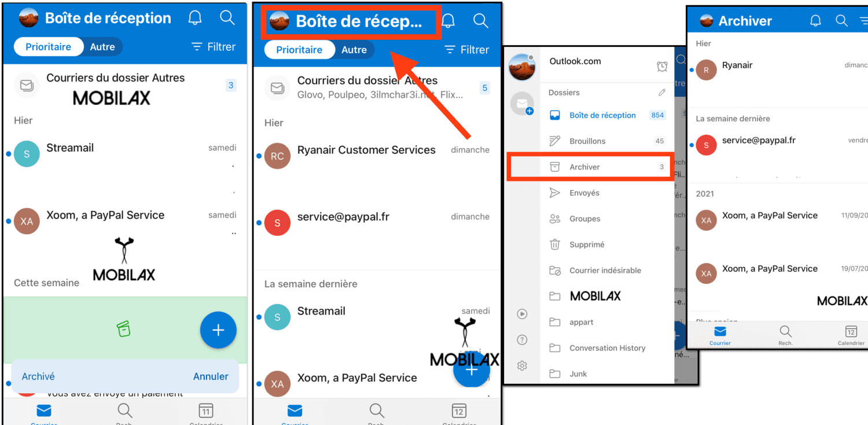This screenshot has height=425, width=868.
Task: Open the Conversation History folder
Action: click(608, 348)
